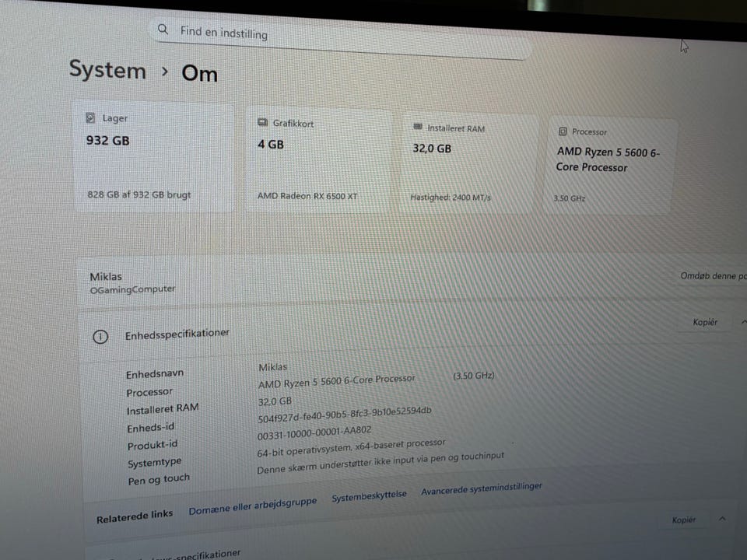The image size is (747, 560).
Task: Select Produkt-id value 00331-10000-00001-AA802
Action: coord(314,432)
